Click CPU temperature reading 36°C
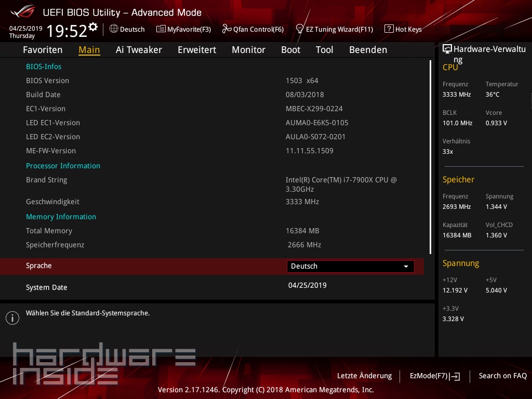 tap(493, 95)
